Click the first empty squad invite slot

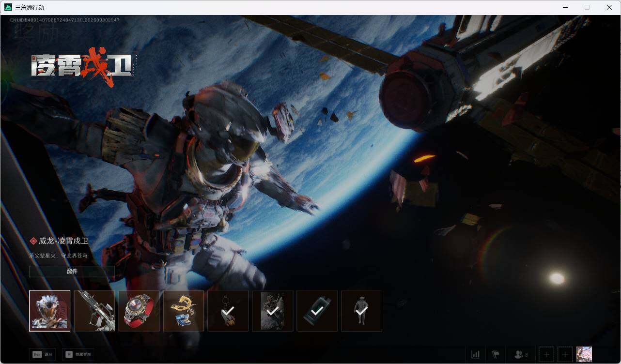[x=546, y=355]
